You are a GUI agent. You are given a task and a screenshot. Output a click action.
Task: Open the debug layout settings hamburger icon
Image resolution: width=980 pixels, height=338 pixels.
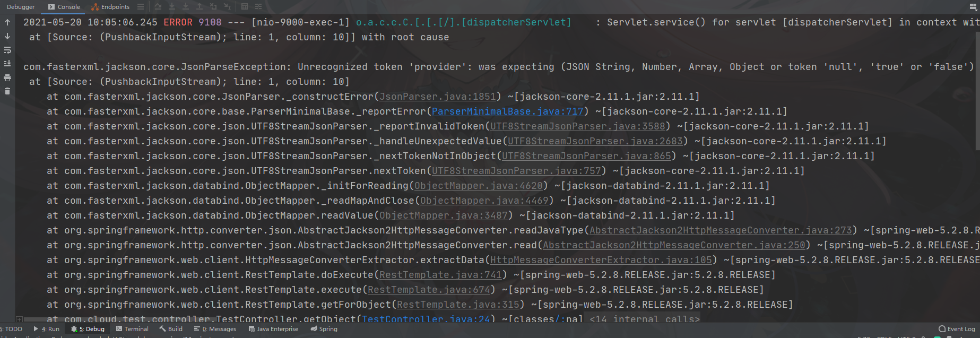[x=141, y=6]
